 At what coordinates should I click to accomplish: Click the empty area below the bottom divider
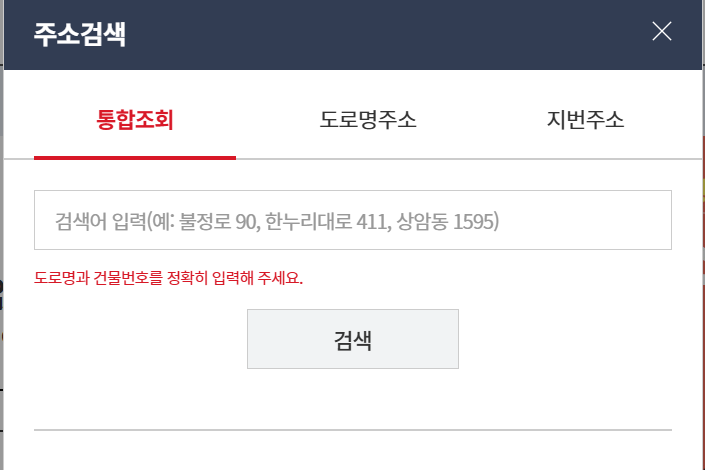[353, 451]
